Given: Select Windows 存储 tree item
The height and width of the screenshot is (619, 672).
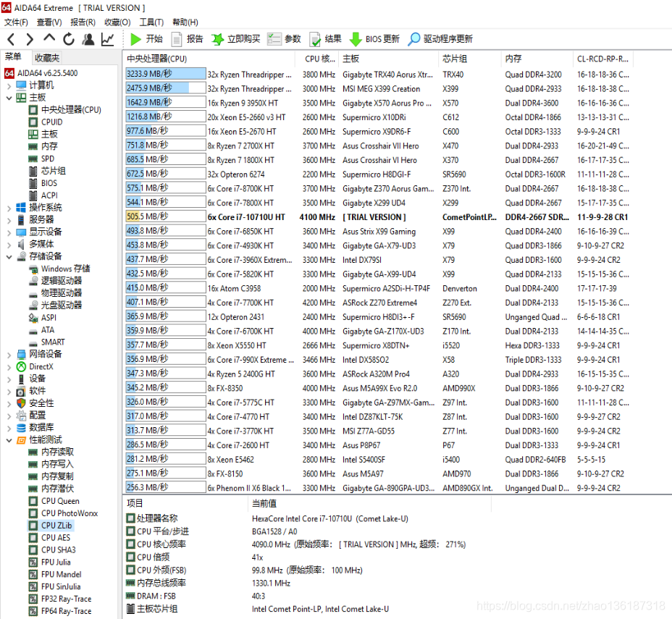Looking at the screenshot, I should point(59,269).
